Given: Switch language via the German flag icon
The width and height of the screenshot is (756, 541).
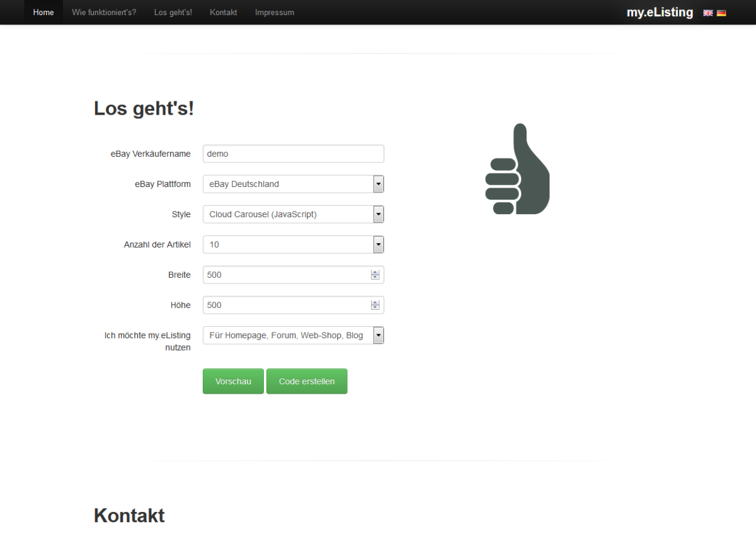Looking at the screenshot, I should point(721,13).
